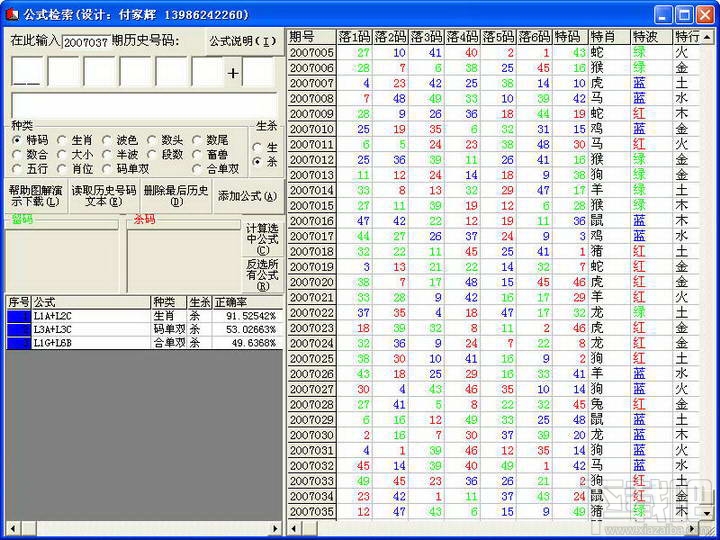
Task: Click scroll down arrow of history table
Action: (x=707, y=512)
